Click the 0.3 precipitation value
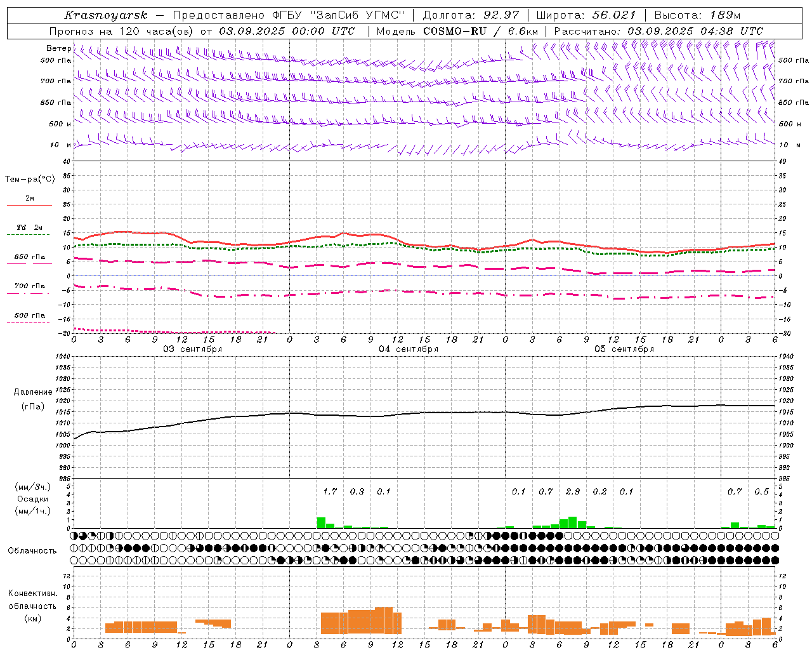The image size is (812, 650). coord(357,491)
